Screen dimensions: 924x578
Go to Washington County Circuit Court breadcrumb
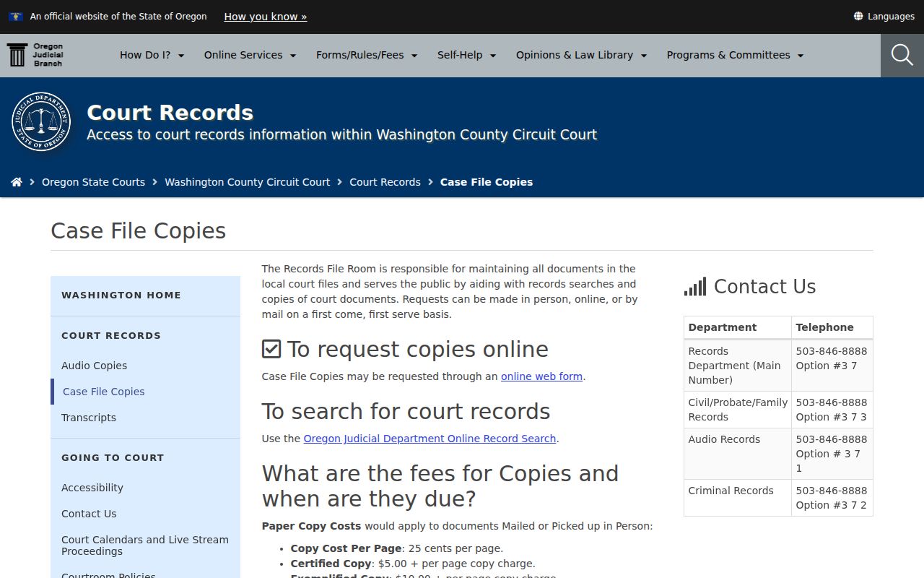(248, 182)
